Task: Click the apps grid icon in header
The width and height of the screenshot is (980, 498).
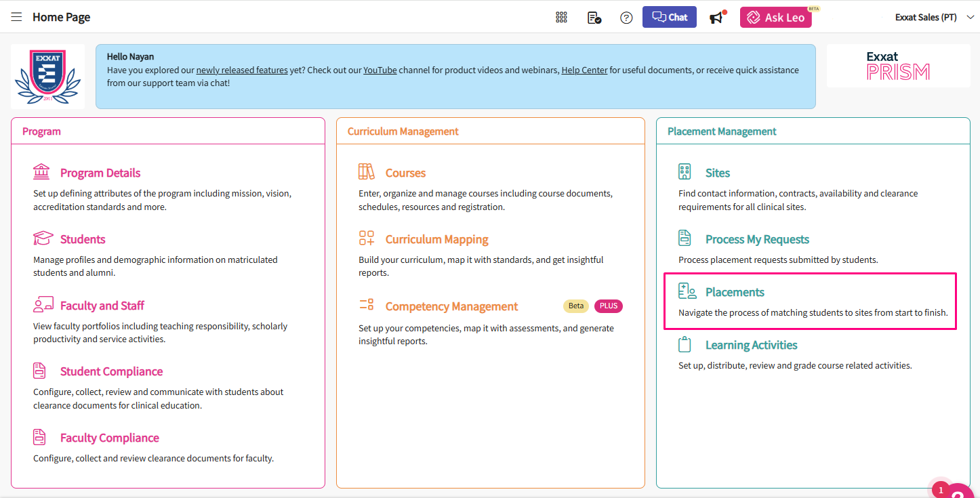Action: click(x=561, y=18)
